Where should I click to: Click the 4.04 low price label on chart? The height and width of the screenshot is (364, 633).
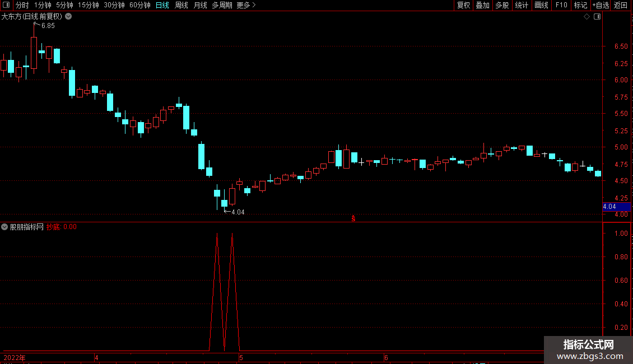coord(238,212)
